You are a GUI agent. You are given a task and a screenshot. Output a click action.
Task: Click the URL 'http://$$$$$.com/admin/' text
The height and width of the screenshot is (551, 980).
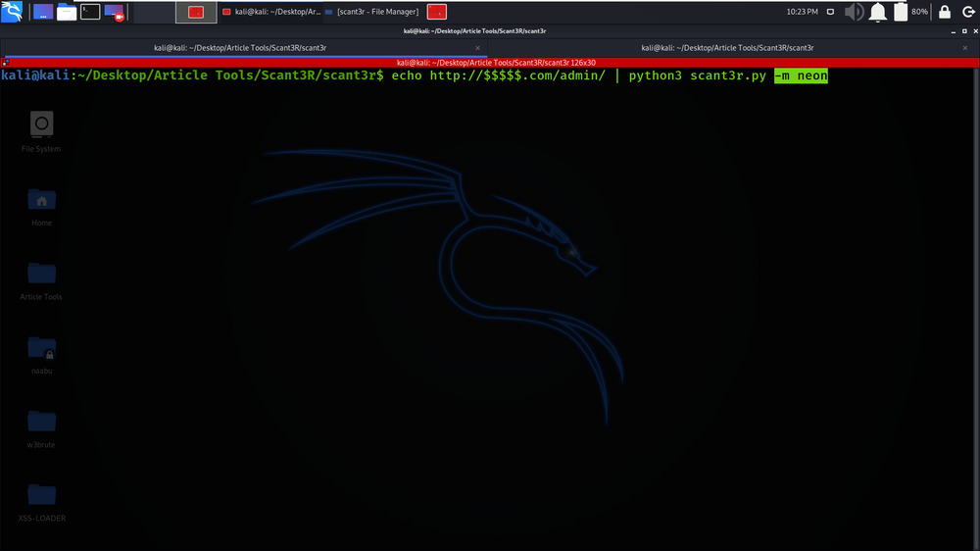pos(517,75)
